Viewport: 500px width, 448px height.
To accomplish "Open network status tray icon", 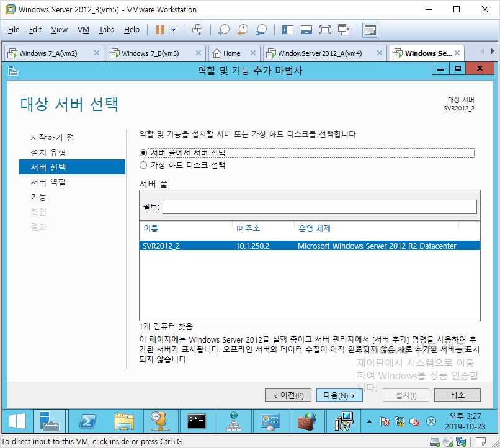I will (400, 421).
